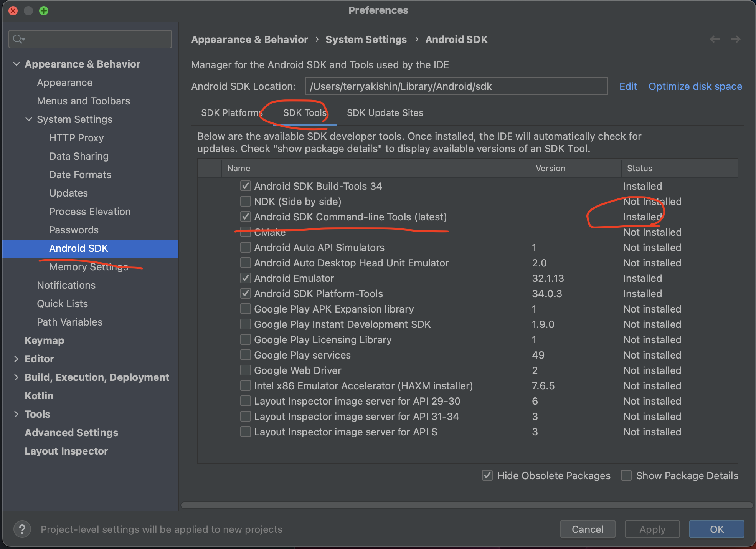Uncheck the Android Emulator checkbox
756x549 pixels.
[245, 278]
